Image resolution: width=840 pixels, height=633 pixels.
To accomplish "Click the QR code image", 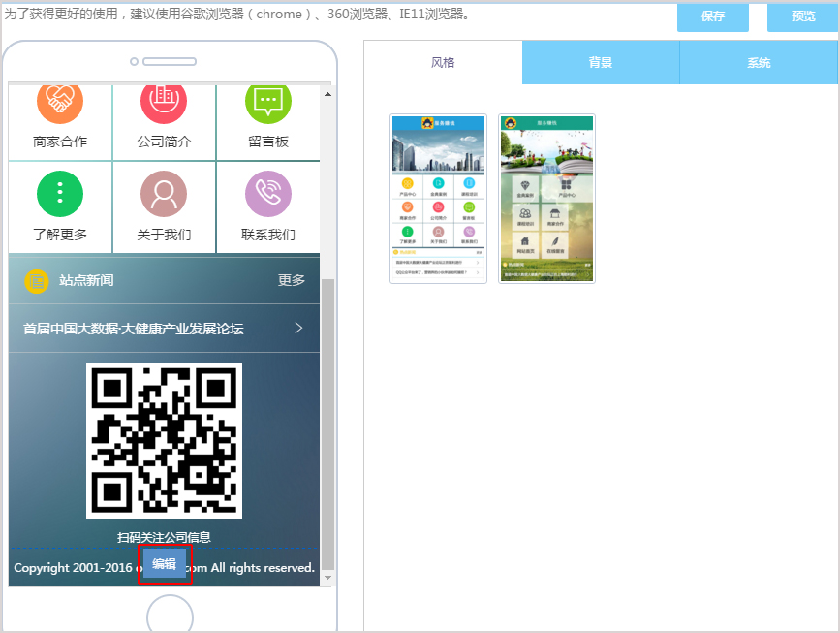I will pyautogui.click(x=164, y=441).
